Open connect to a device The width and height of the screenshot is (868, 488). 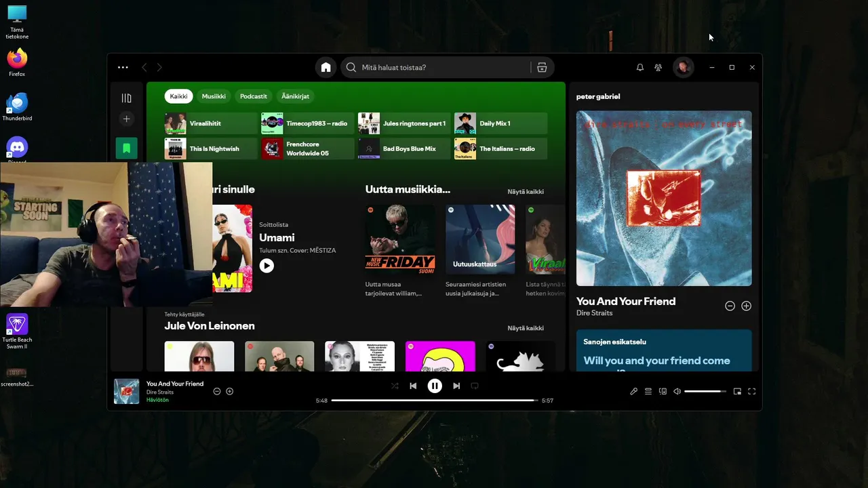[663, 391]
